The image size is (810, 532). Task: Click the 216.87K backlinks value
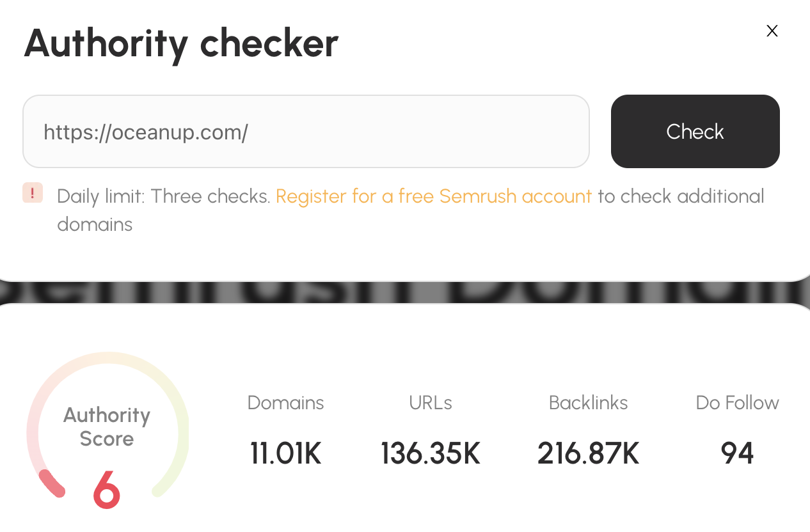pyautogui.click(x=588, y=453)
